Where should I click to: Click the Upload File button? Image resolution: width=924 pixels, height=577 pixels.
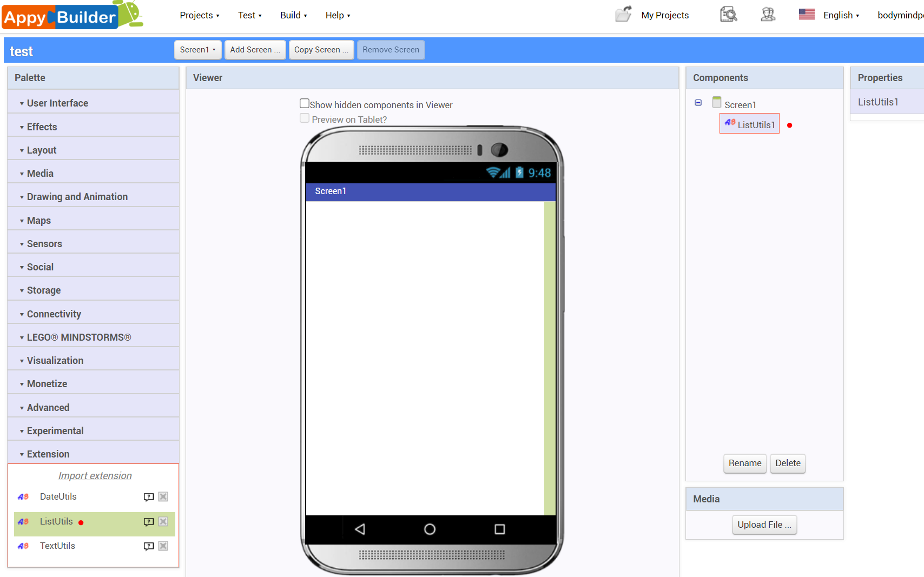(764, 525)
